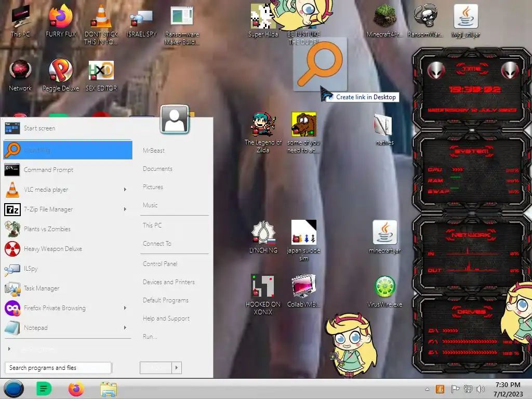Launch The Legend of Zilda shortcut

263,132
